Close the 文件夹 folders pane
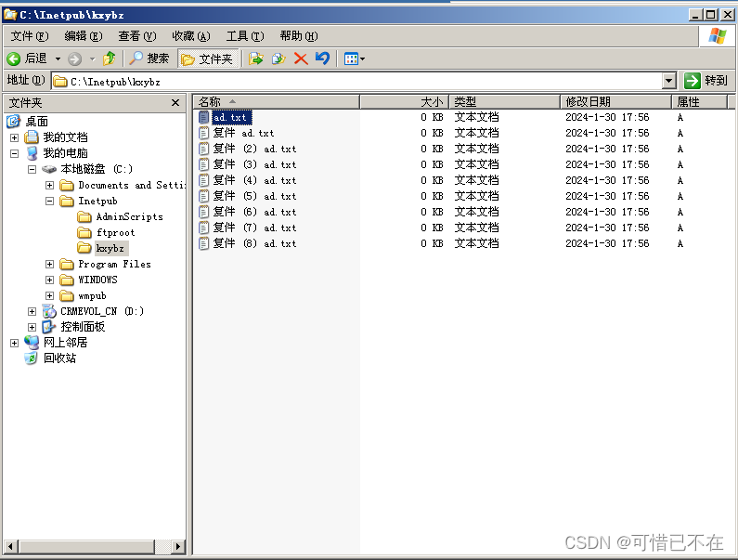 pos(175,103)
